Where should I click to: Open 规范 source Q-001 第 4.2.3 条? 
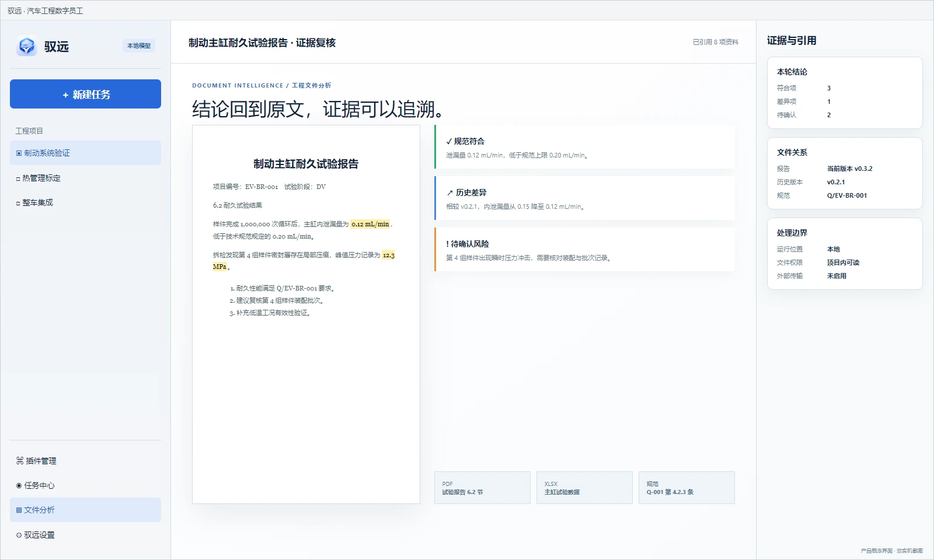pos(686,488)
